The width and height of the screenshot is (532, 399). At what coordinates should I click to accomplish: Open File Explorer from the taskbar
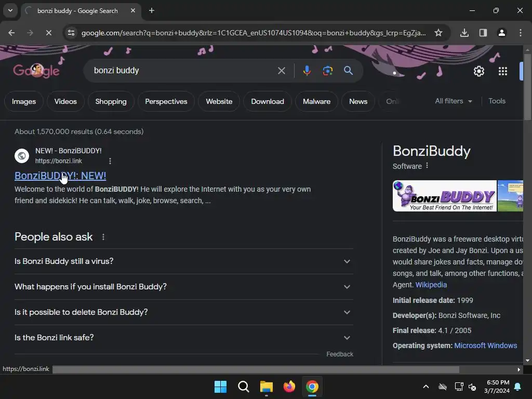[267, 387]
